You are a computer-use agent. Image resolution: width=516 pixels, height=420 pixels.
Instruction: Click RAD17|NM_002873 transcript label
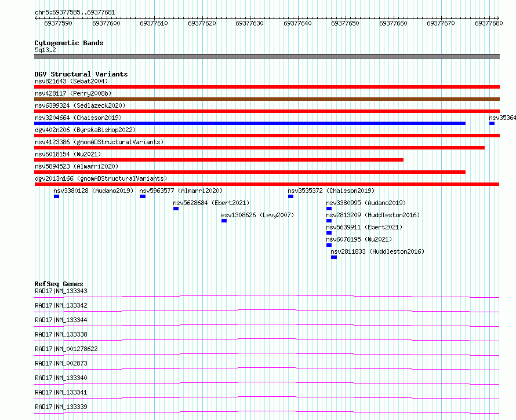coord(61,363)
